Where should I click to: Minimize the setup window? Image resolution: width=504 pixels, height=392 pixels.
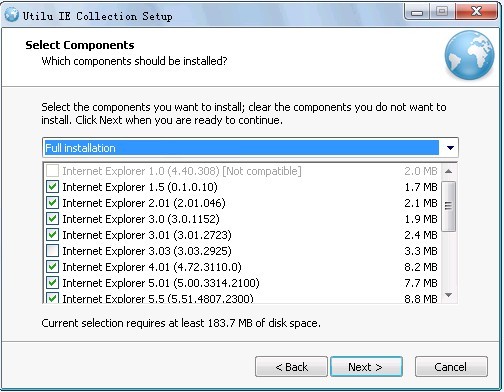pyautogui.click(x=417, y=12)
